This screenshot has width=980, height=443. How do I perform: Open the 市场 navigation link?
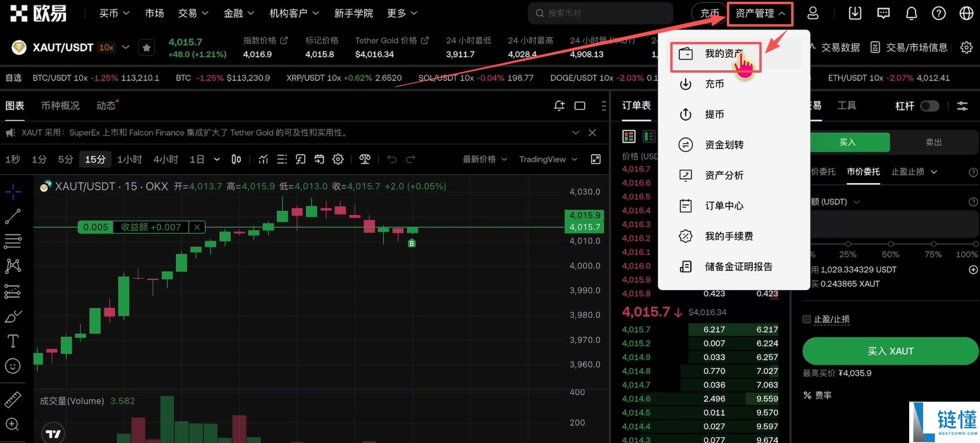155,13
